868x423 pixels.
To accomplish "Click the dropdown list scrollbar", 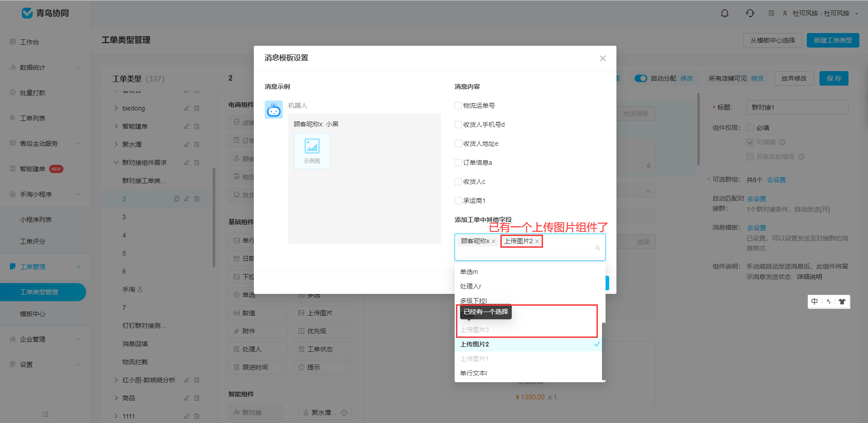I will coord(603,351).
